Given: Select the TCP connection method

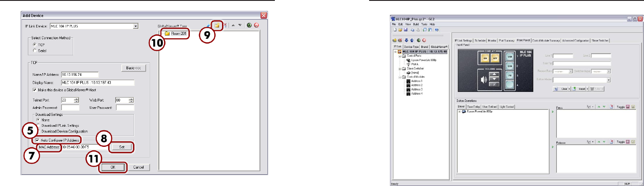Looking at the screenshot, I should click(x=40, y=44).
